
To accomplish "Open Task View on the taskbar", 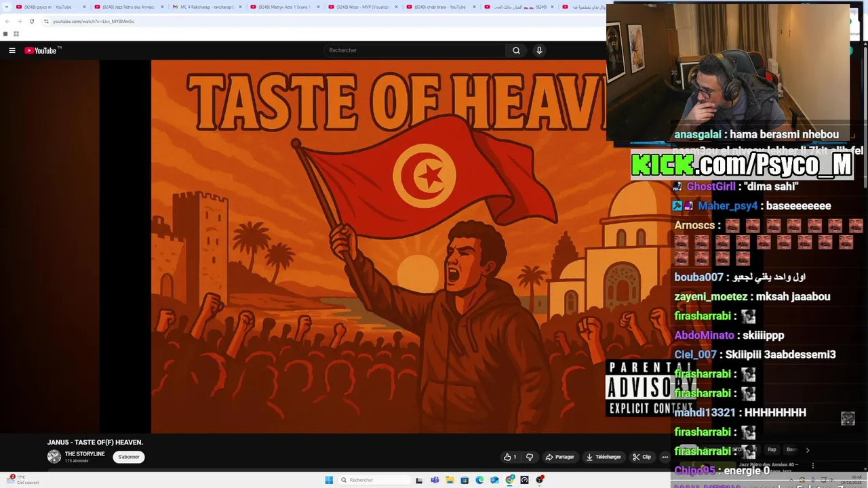I will [x=419, y=480].
